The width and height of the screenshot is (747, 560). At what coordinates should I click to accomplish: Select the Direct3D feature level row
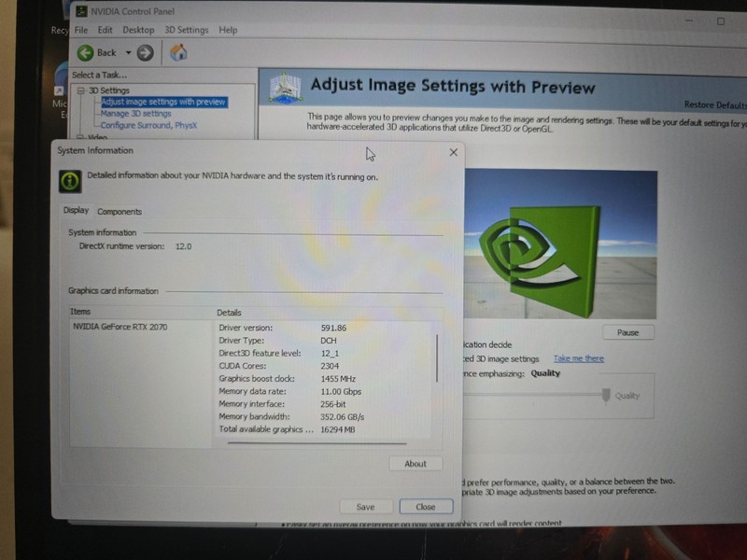pyautogui.click(x=324, y=354)
